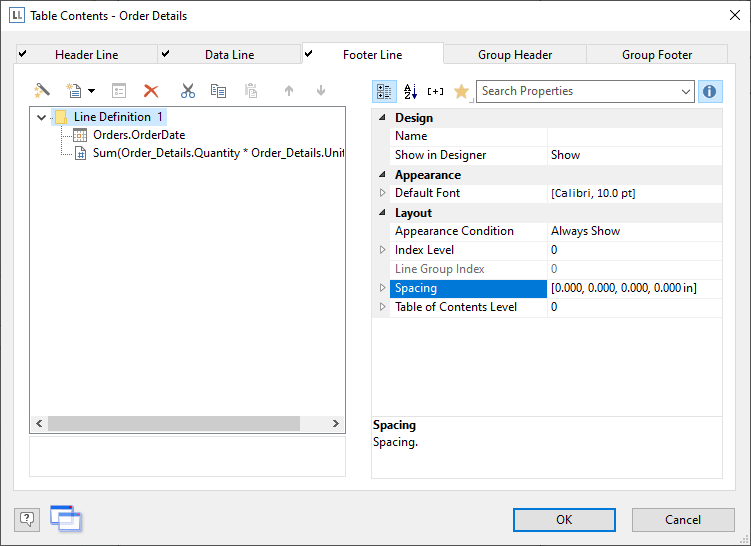Expand the Spacing property
Image resolution: width=751 pixels, height=546 pixels.
click(x=382, y=287)
